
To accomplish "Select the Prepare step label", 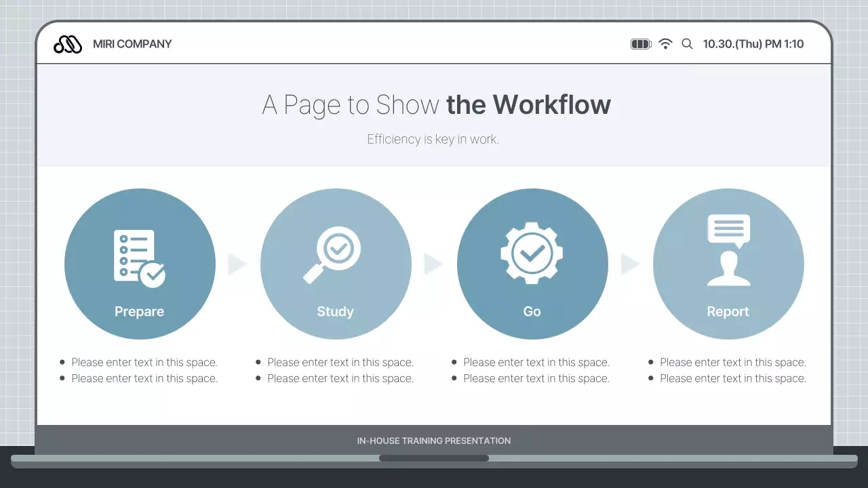I will [x=139, y=311].
